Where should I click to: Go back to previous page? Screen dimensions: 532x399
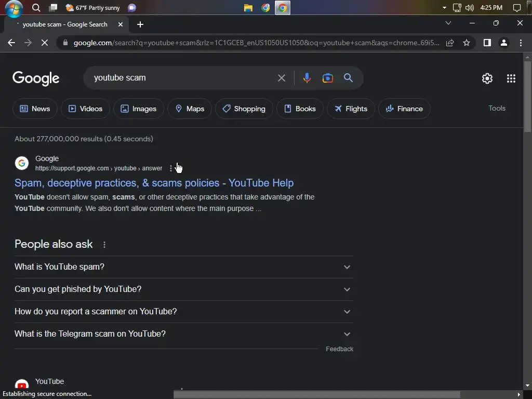pos(11,43)
